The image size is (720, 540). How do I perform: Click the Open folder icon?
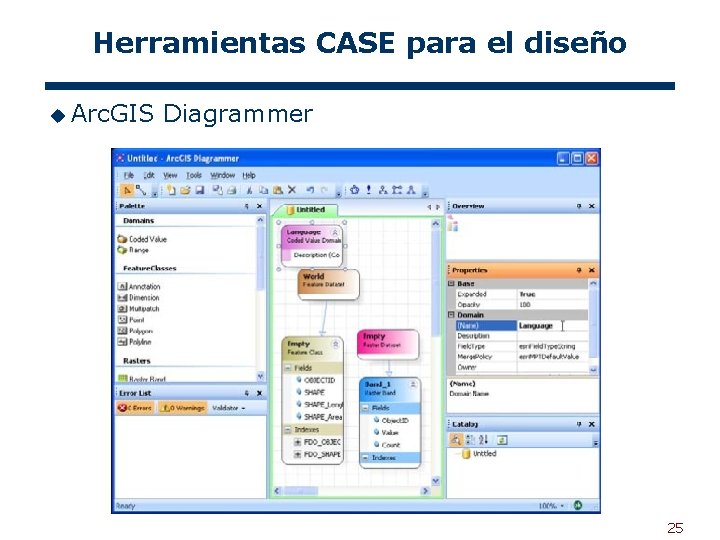[185, 190]
